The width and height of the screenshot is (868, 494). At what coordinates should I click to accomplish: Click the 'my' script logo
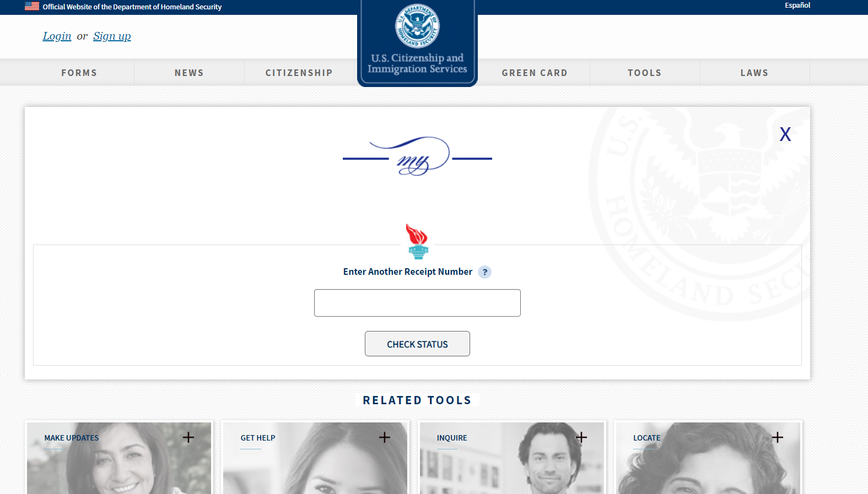[x=417, y=156]
